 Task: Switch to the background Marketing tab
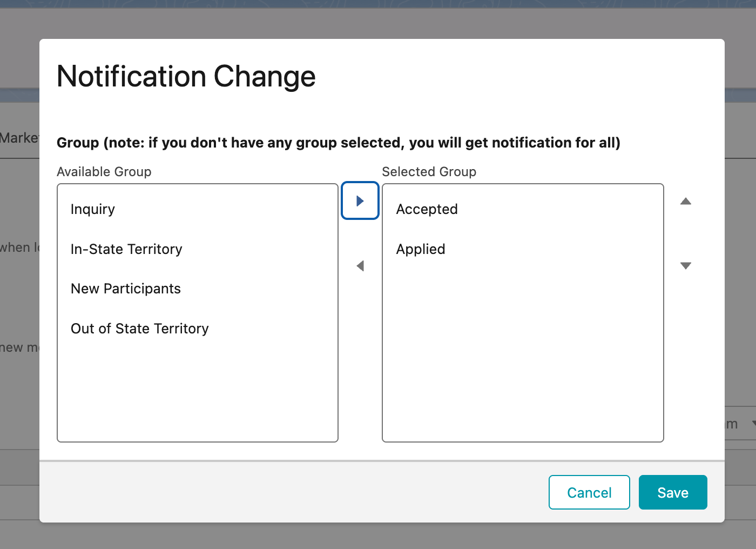click(19, 138)
